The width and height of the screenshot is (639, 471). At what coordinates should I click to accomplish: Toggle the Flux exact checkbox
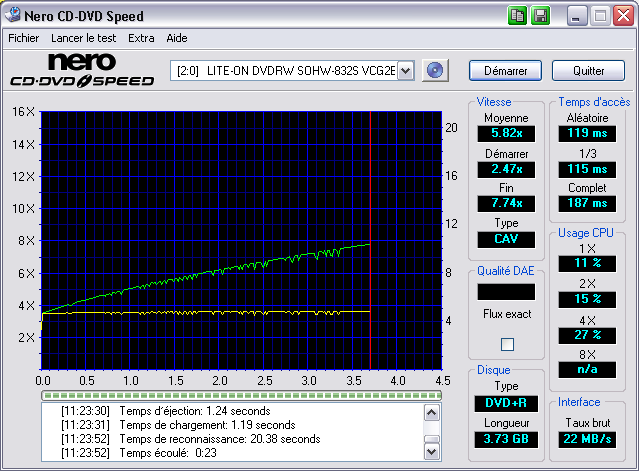[x=506, y=344]
